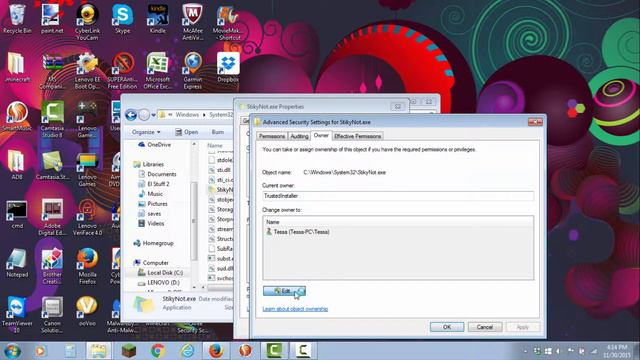This screenshot has width=640, height=360.
Task: Launch TeamViewer 10 from the desktop
Action: [x=17, y=315]
